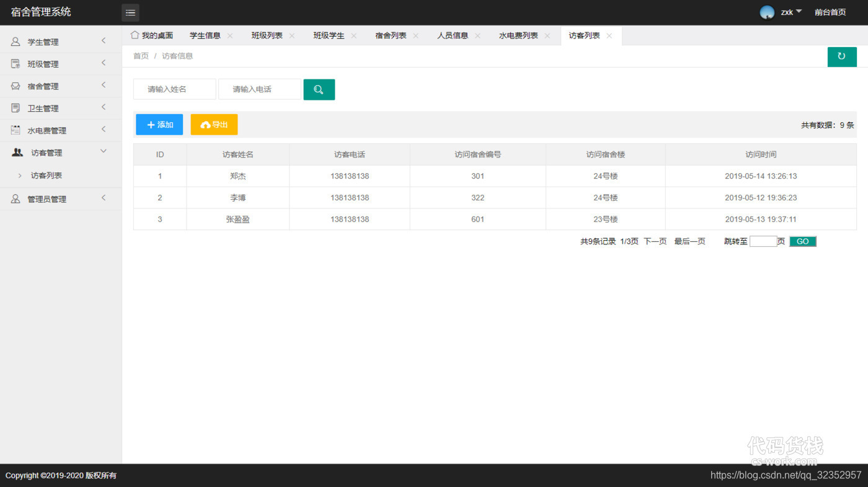
Task: Close the 水电费列表 tab
Action: [547, 36]
